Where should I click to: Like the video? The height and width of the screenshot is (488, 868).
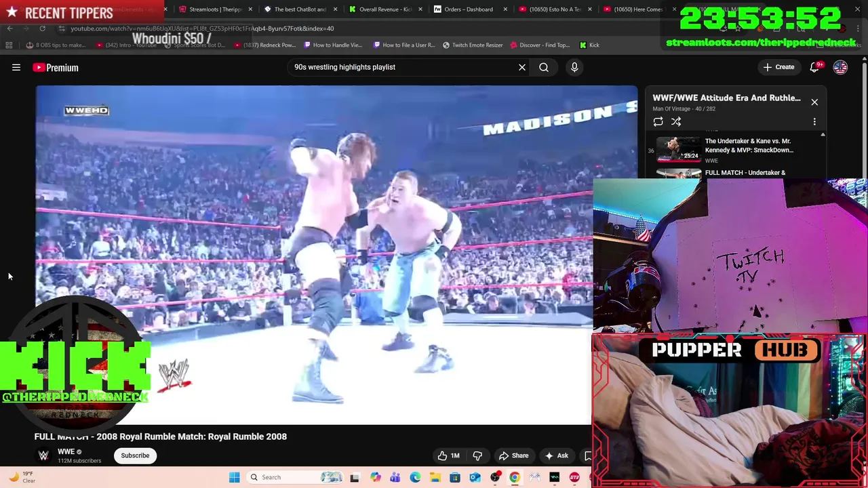[449, 455]
